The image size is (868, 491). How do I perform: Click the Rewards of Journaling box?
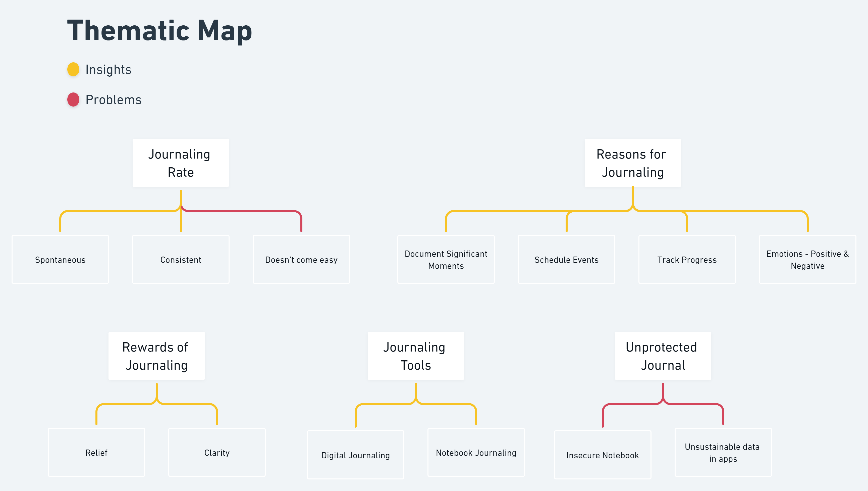coord(157,356)
